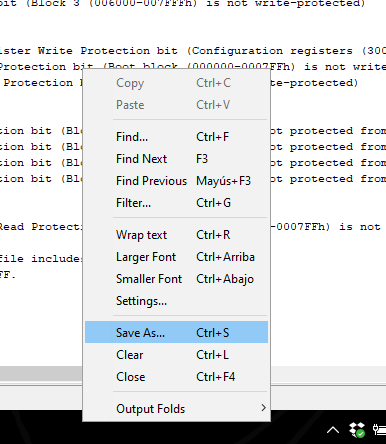The image size is (386, 444).
Task: Select the Find Previous option
Action: 176,181
